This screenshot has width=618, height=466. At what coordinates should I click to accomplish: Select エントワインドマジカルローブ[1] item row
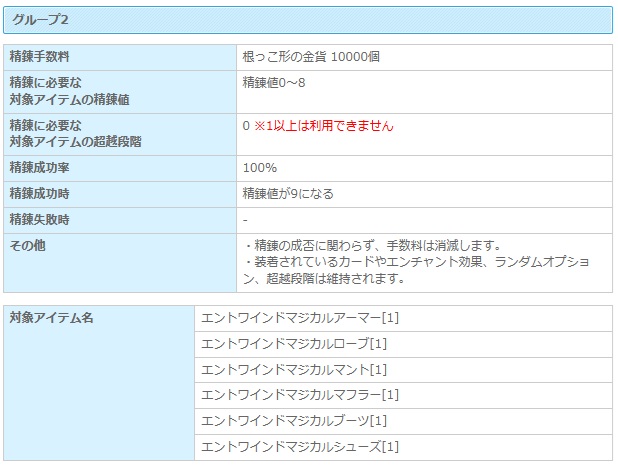point(294,344)
